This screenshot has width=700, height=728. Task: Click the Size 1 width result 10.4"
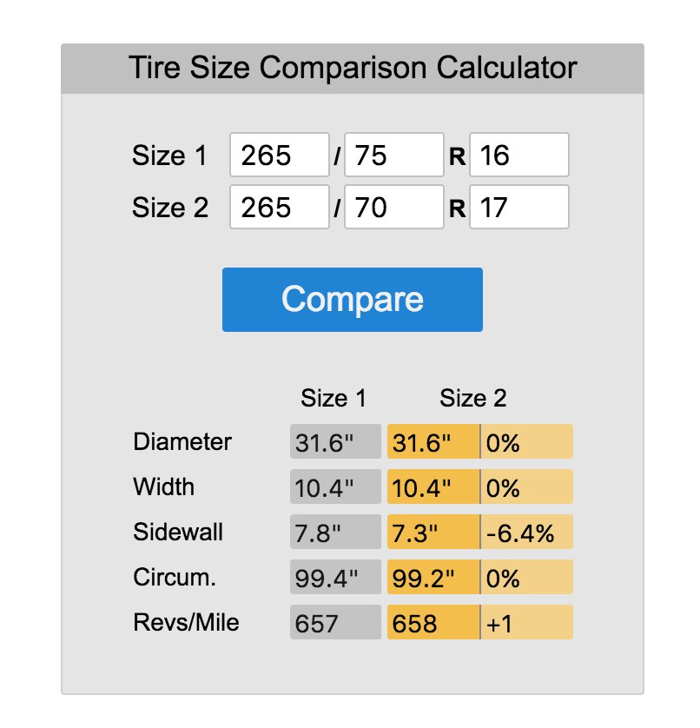pyautogui.click(x=335, y=486)
